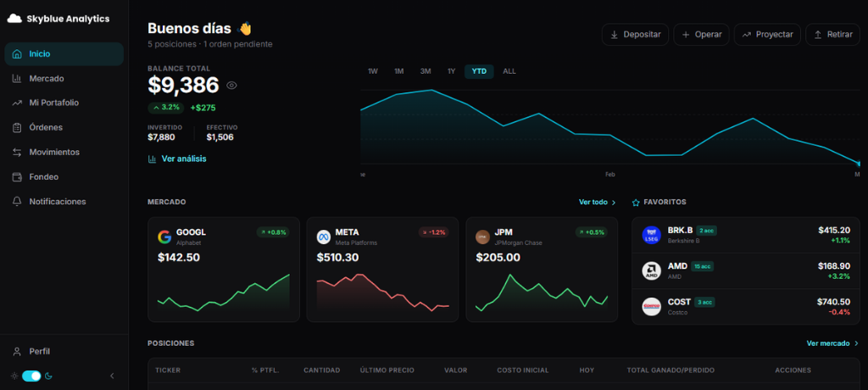Open the JPM sparkline chart
The height and width of the screenshot is (390, 868).
pyautogui.click(x=542, y=292)
